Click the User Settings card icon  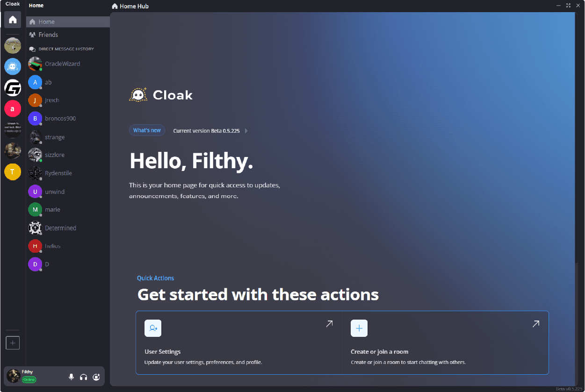point(153,328)
